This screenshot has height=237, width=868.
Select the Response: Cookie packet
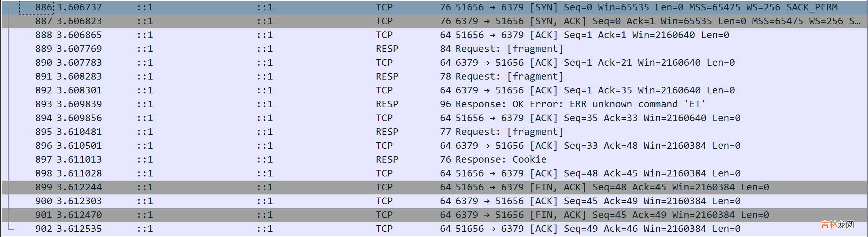click(x=501, y=159)
